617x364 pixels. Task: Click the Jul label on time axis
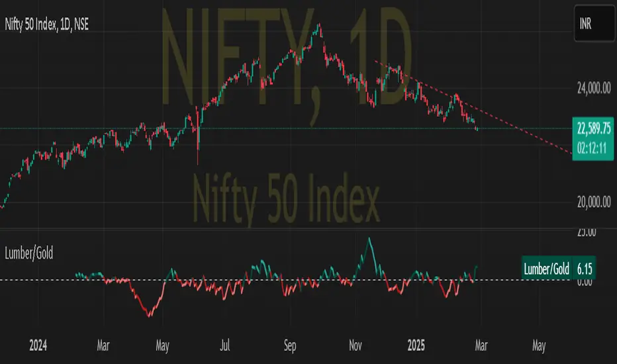tap(224, 345)
